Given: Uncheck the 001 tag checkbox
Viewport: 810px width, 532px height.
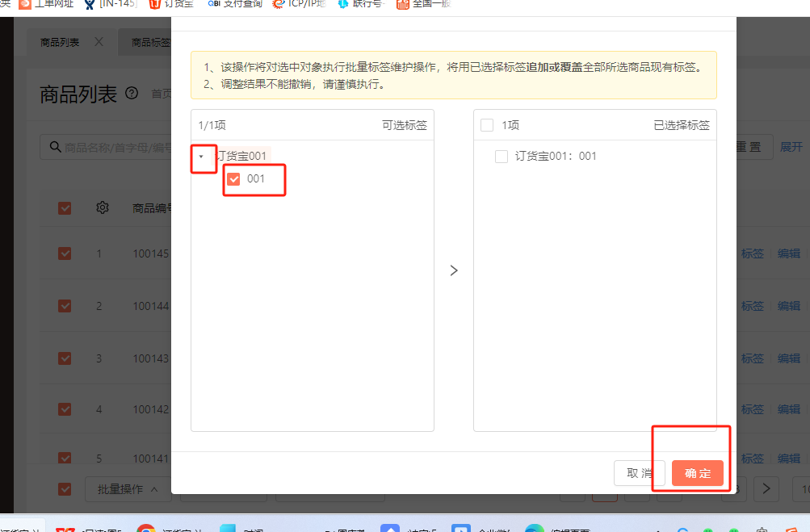Looking at the screenshot, I should [233, 179].
